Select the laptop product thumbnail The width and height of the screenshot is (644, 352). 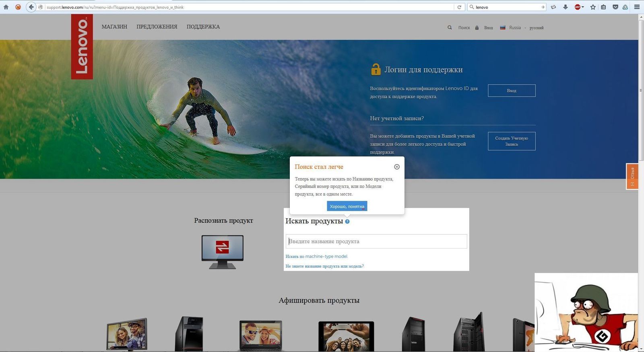[261, 336]
